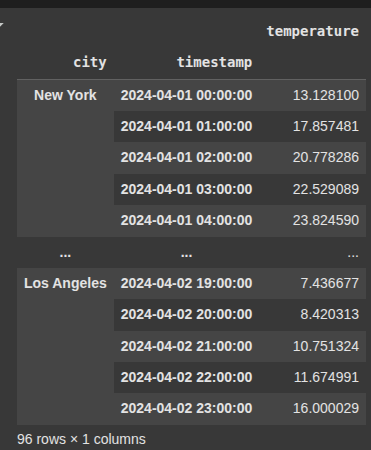Click the city index header

[90, 63]
